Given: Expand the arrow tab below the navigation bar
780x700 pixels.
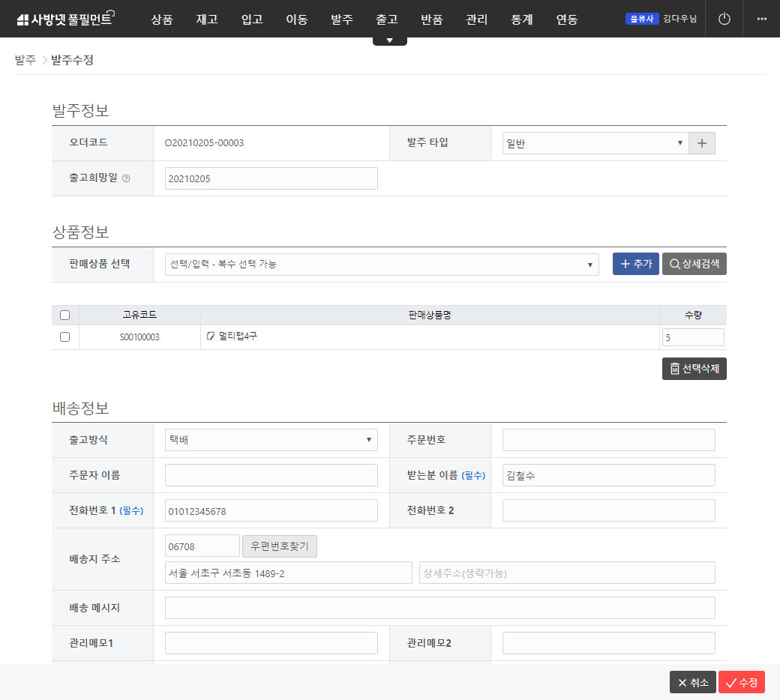Looking at the screenshot, I should click(x=389, y=40).
